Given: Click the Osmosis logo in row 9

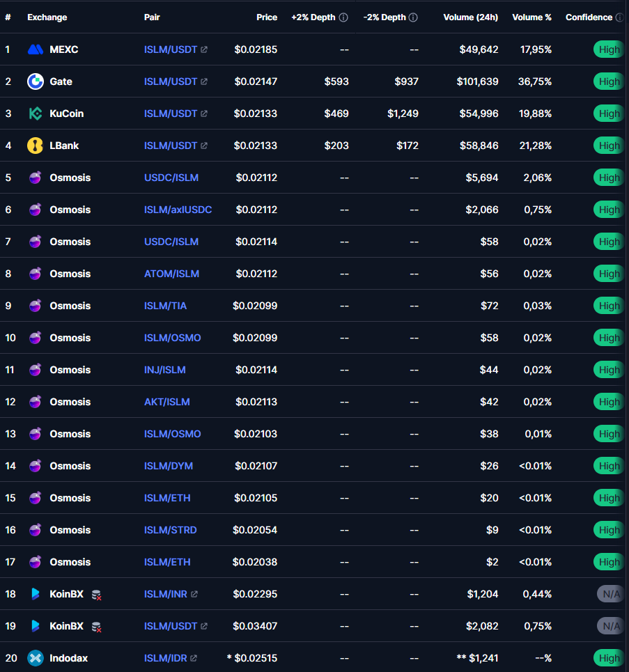Looking at the screenshot, I should pos(35,306).
